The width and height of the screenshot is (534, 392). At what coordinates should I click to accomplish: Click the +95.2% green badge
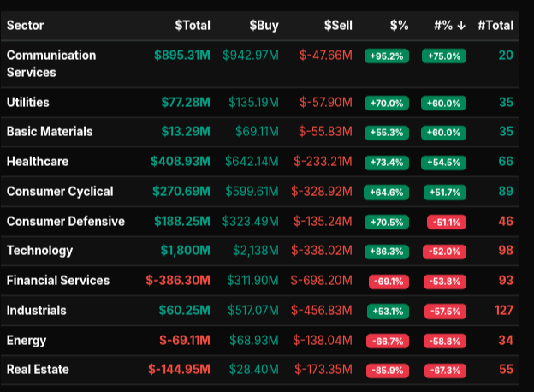pos(386,56)
